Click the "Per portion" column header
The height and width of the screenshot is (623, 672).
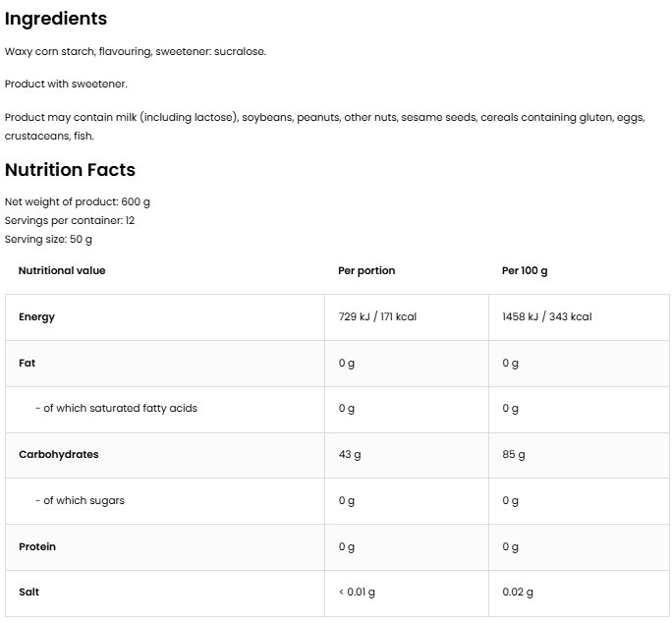tap(366, 270)
